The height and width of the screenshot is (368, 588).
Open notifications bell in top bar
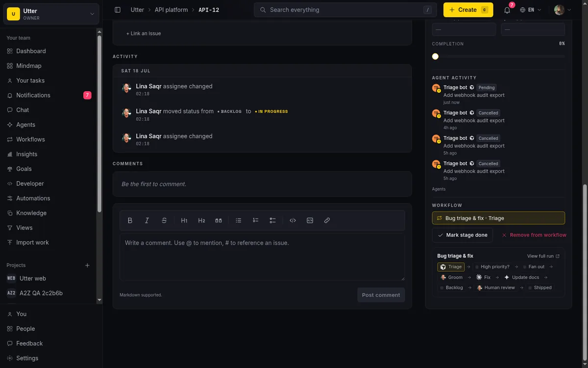point(507,10)
